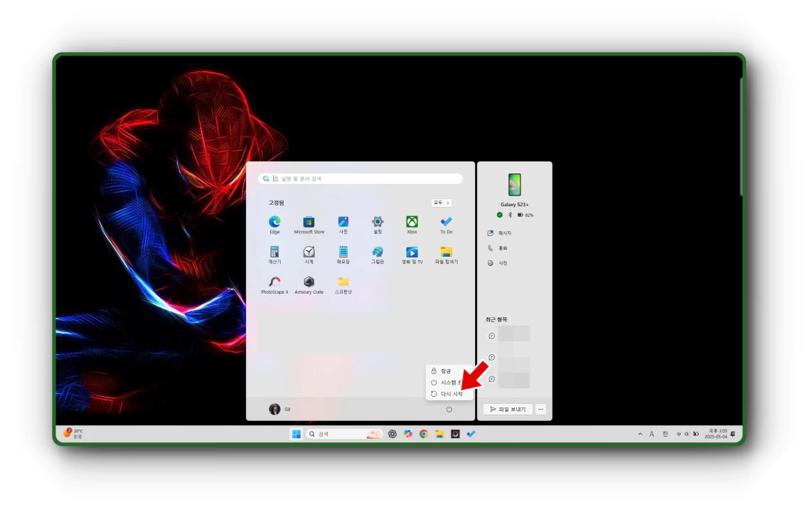Open To Do in Start menu pinned grid
Image resolution: width=812 pixels, height=512 pixels.
click(x=446, y=225)
